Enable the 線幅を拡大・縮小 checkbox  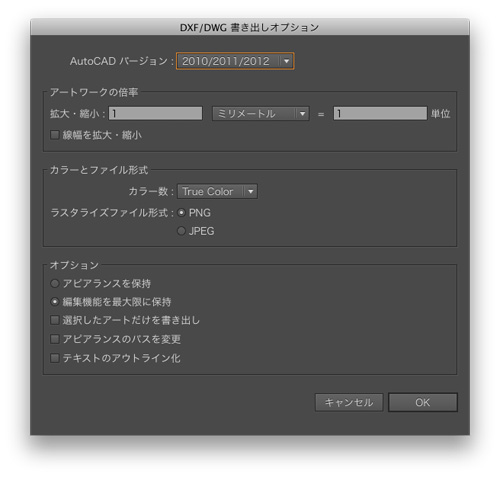[54, 135]
